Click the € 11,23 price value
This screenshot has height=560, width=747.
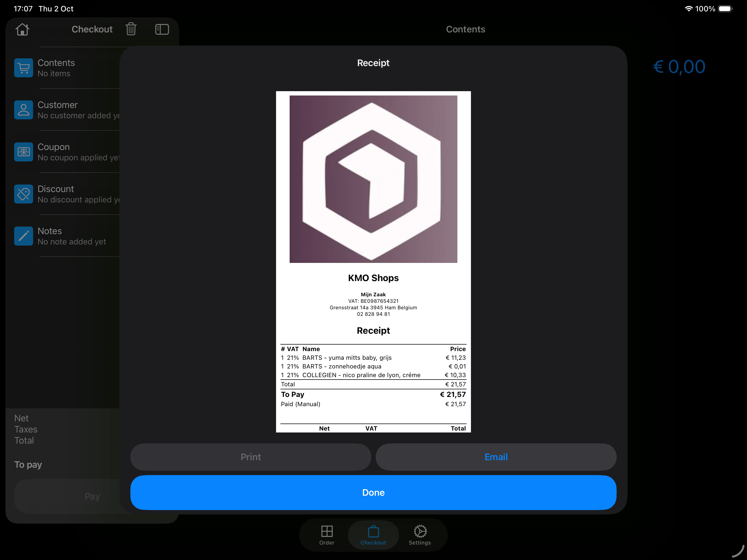(455, 358)
